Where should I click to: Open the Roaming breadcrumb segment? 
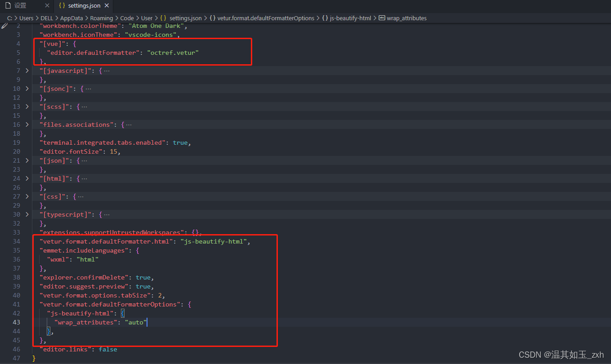pyautogui.click(x=101, y=18)
